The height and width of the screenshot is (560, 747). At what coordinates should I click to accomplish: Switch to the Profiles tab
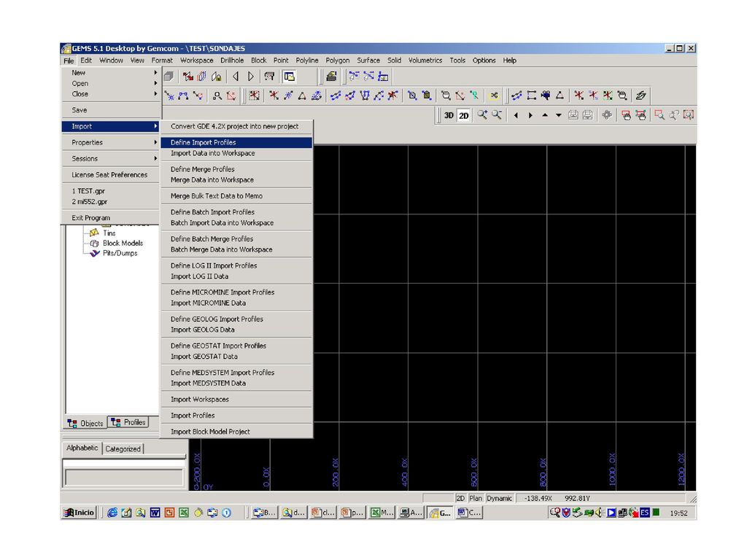click(128, 422)
